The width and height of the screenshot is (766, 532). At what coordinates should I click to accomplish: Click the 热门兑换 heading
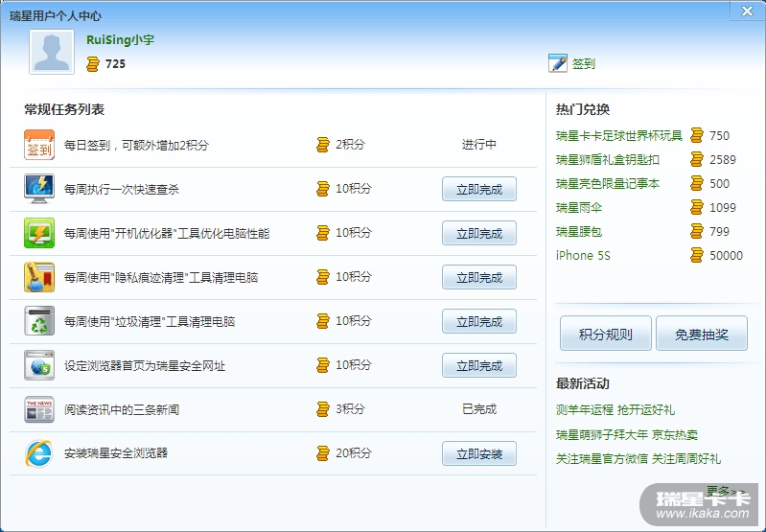(x=583, y=109)
